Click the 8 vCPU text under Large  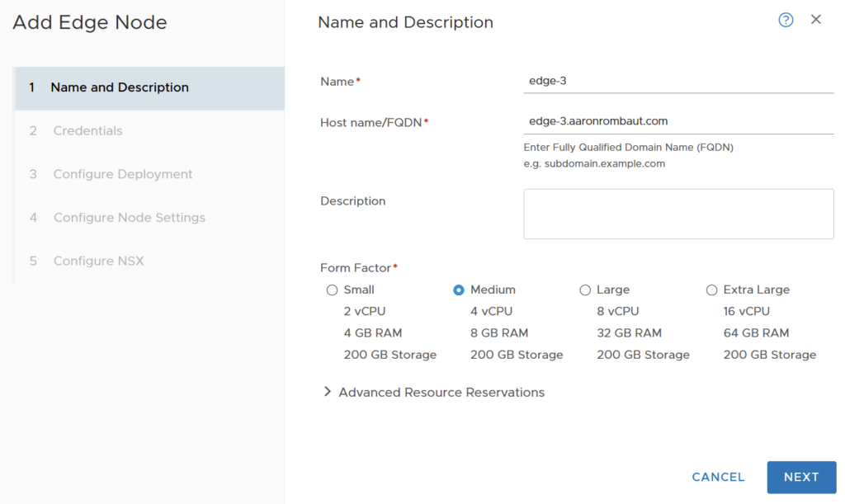click(617, 311)
